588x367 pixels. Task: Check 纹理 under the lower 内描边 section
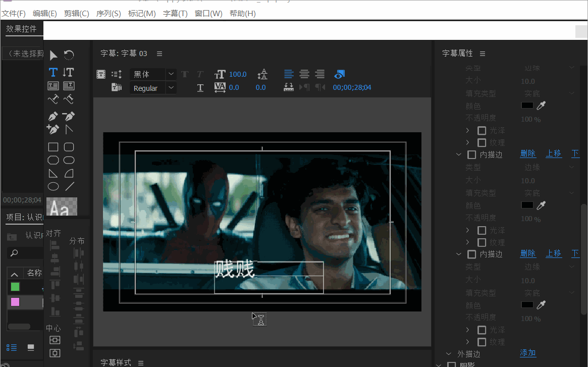[482, 342]
